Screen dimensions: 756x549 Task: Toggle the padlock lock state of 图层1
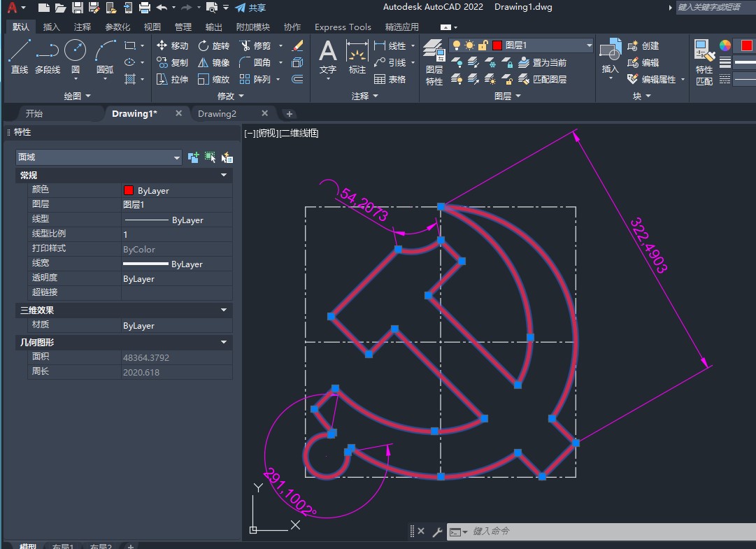483,45
